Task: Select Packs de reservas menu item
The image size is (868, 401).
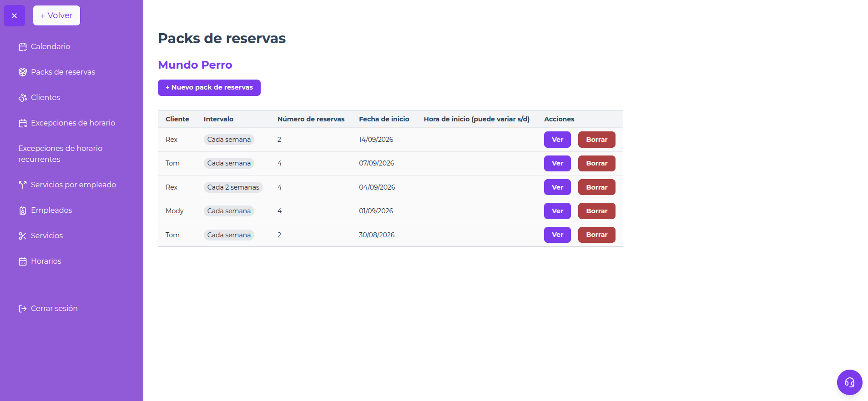Action: tap(63, 72)
